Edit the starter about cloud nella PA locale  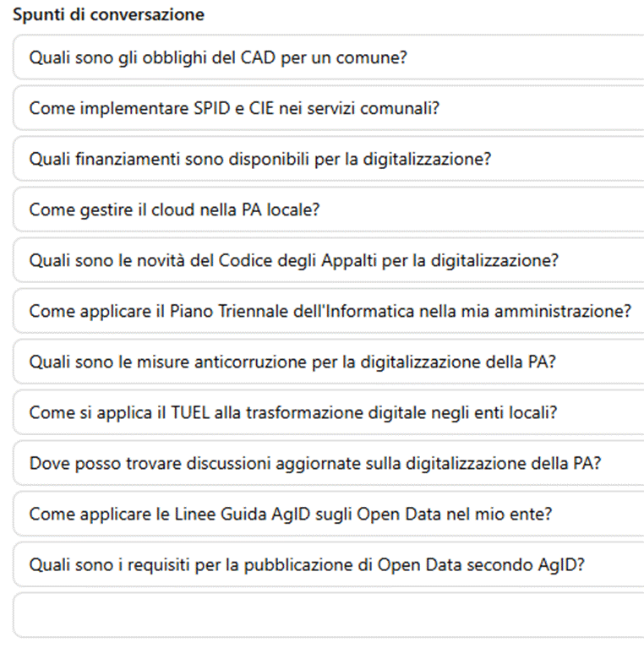pyautogui.click(x=329, y=210)
